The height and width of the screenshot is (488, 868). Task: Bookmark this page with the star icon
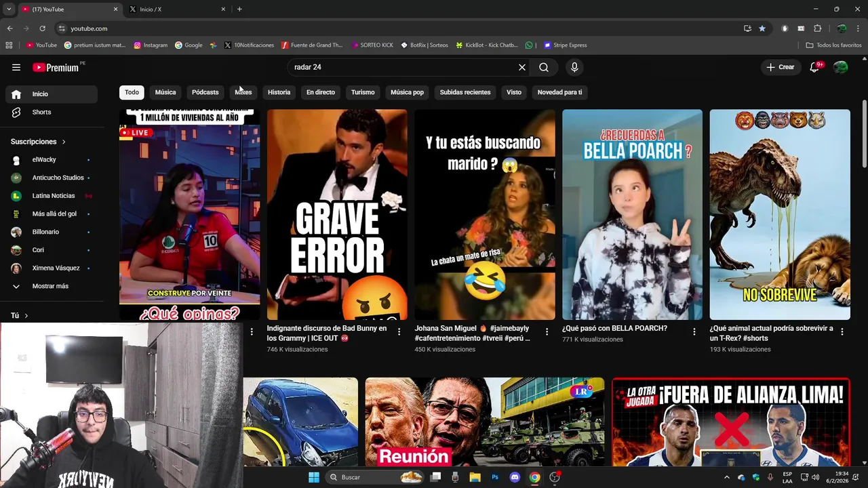(762, 28)
